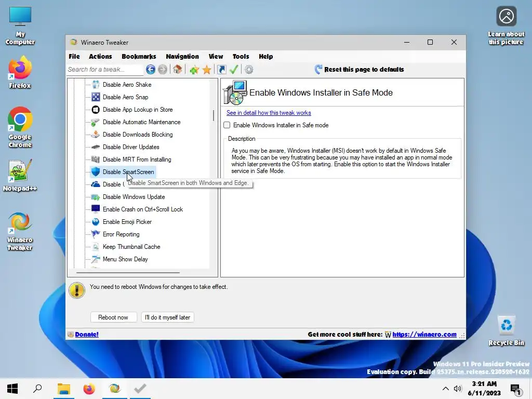Open the File menu
This screenshot has height=399, width=532.
coord(74,56)
